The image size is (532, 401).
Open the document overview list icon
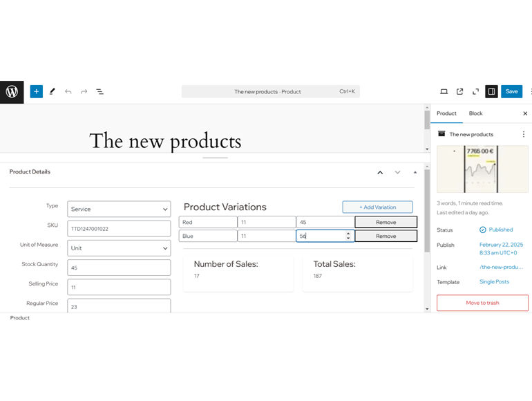coord(99,92)
